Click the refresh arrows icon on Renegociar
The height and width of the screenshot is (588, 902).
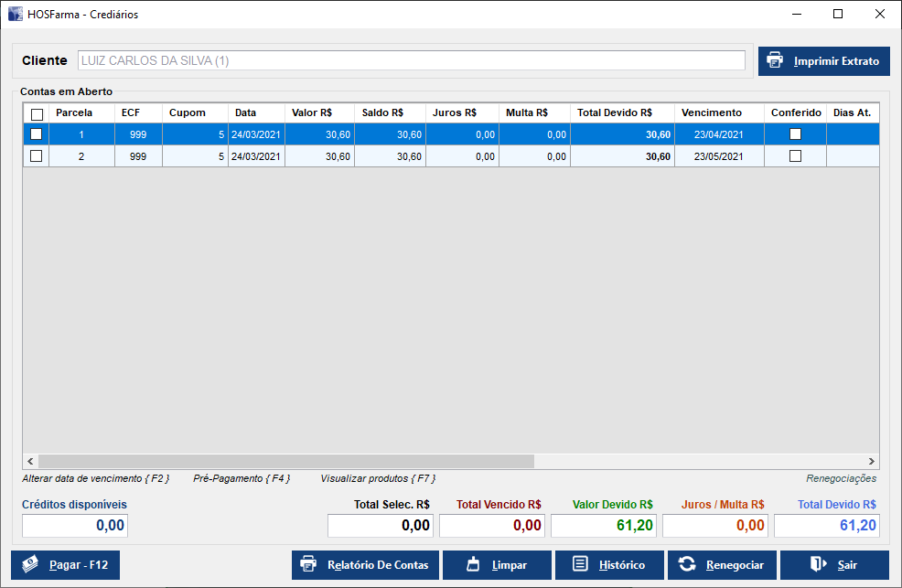point(687,564)
